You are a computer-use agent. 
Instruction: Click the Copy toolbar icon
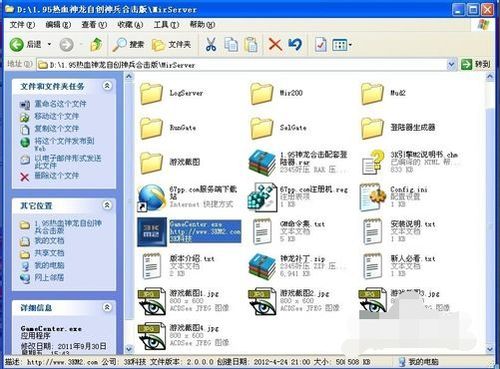pyautogui.click(x=231, y=44)
